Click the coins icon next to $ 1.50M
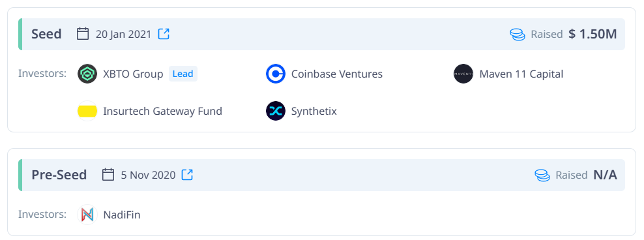The height and width of the screenshot is (240, 644). (518, 35)
